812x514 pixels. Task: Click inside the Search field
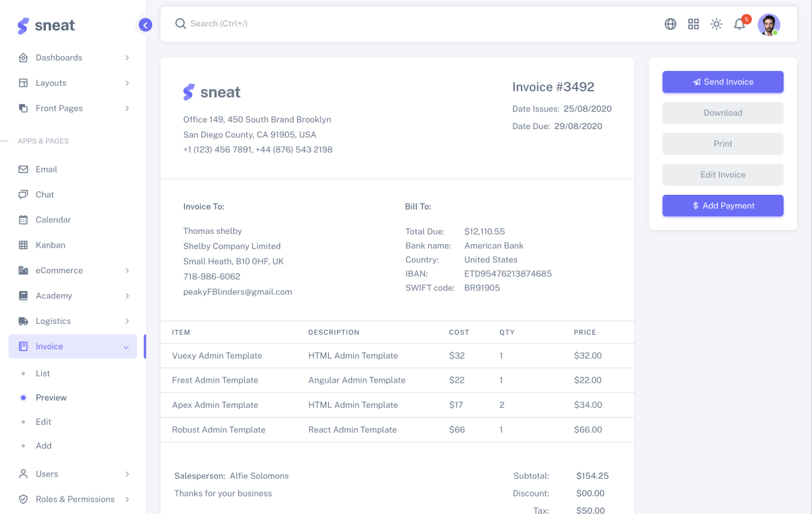[223, 23]
